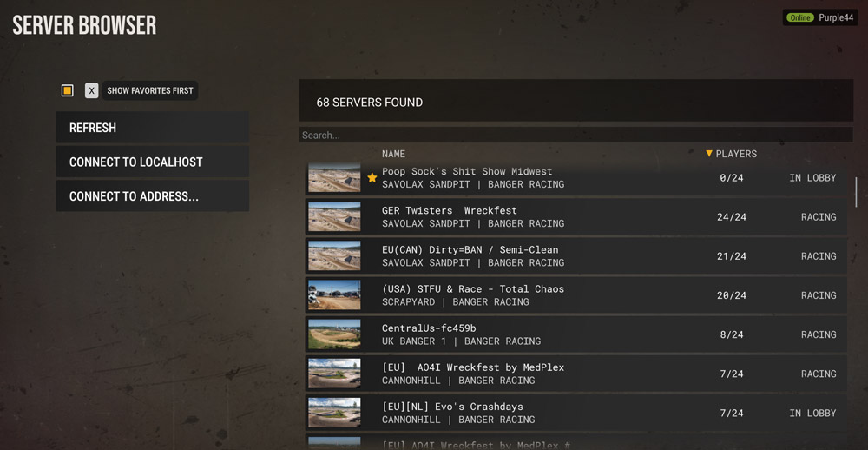868x450 pixels.
Task: Click the UK Banger 1 track thumbnail
Action: (x=334, y=334)
